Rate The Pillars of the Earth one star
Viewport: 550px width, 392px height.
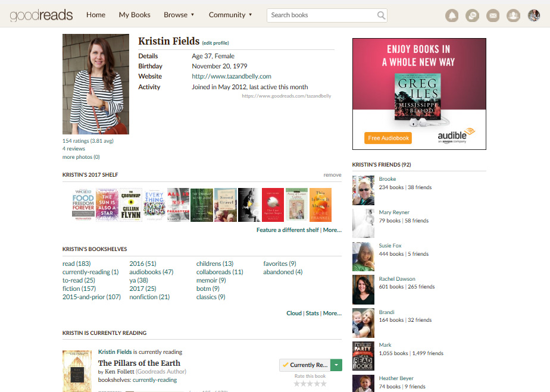point(297,384)
